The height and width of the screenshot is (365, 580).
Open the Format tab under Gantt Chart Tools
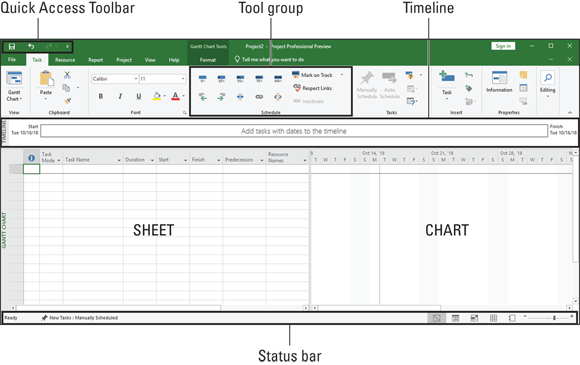(208, 60)
